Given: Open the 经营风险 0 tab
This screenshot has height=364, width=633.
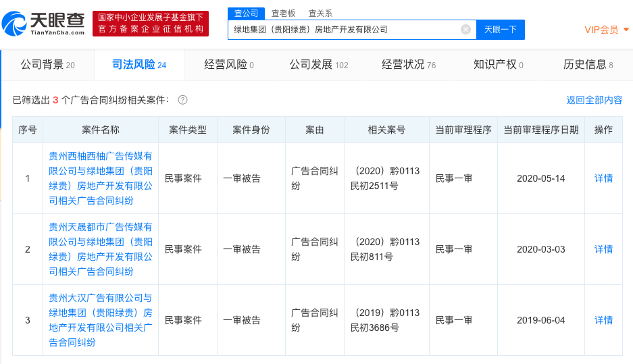Looking at the screenshot, I should click(229, 65).
